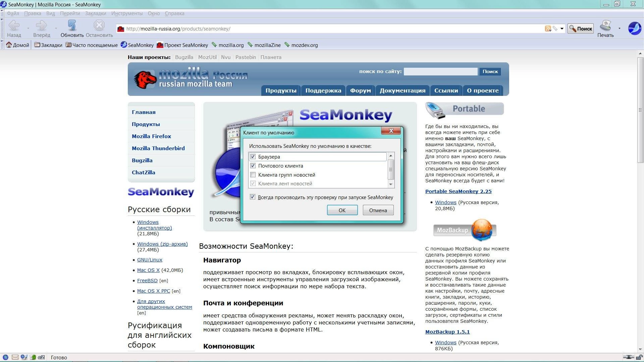This screenshot has height=362, width=644.
Task: Click Portable SeaMonkey 2.25 link
Action: tap(458, 191)
